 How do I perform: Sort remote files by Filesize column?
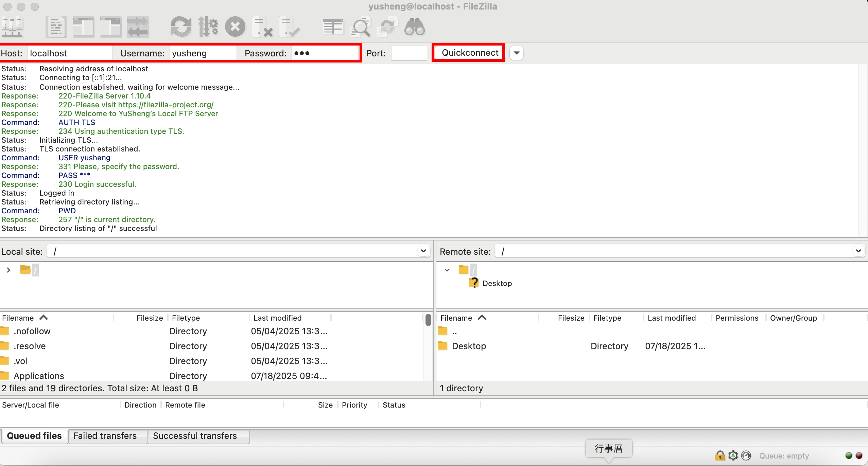pos(564,318)
